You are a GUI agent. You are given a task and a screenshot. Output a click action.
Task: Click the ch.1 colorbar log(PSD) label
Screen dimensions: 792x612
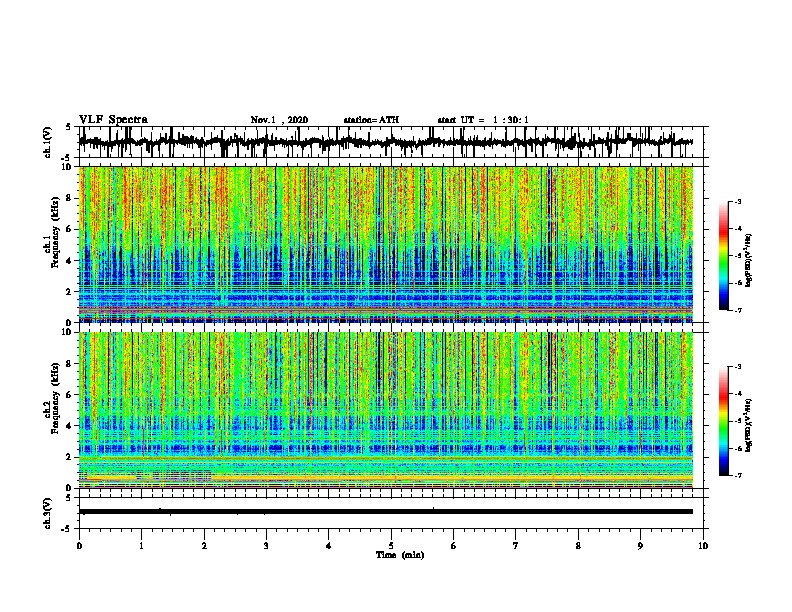[749, 260]
